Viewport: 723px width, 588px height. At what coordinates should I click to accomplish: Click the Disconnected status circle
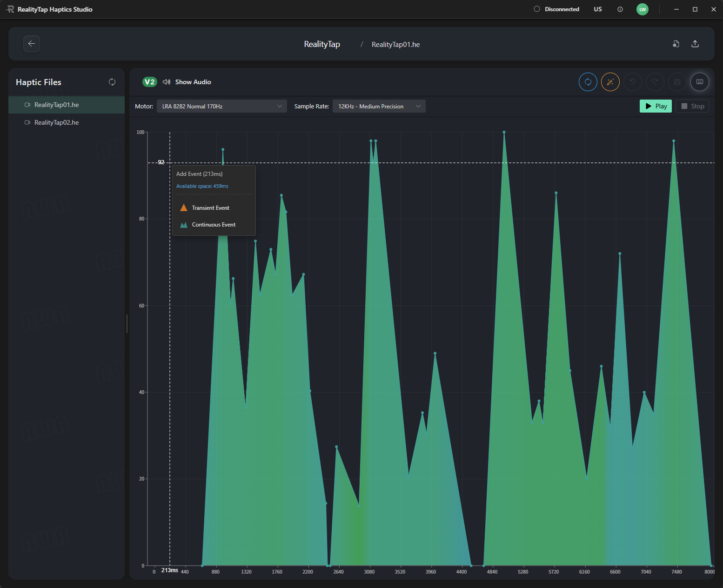pos(537,9)
